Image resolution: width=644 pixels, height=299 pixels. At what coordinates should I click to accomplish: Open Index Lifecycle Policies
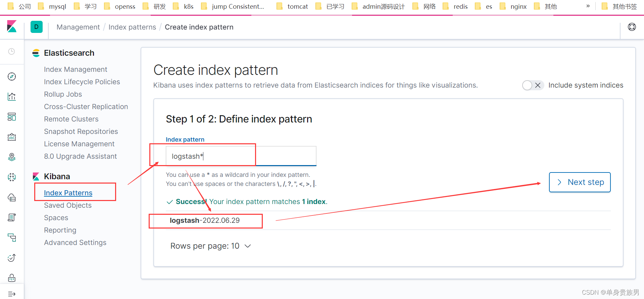(x=82, y=82)
